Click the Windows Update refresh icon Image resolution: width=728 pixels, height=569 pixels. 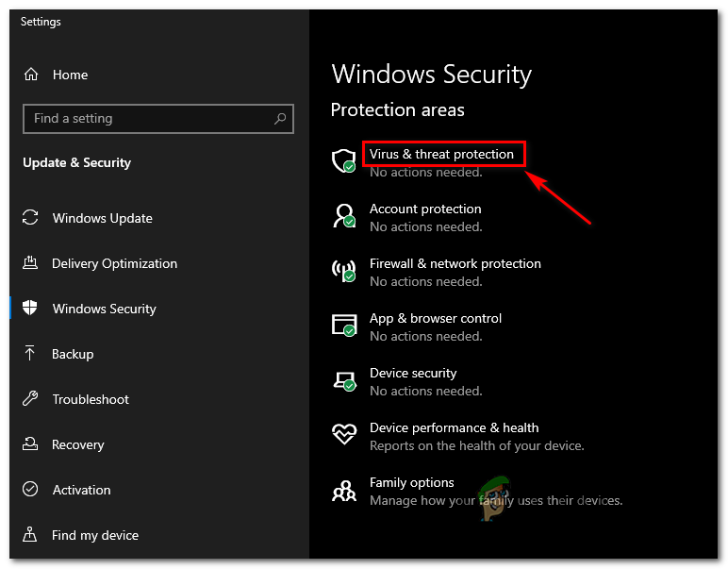[x=31, y=218]
